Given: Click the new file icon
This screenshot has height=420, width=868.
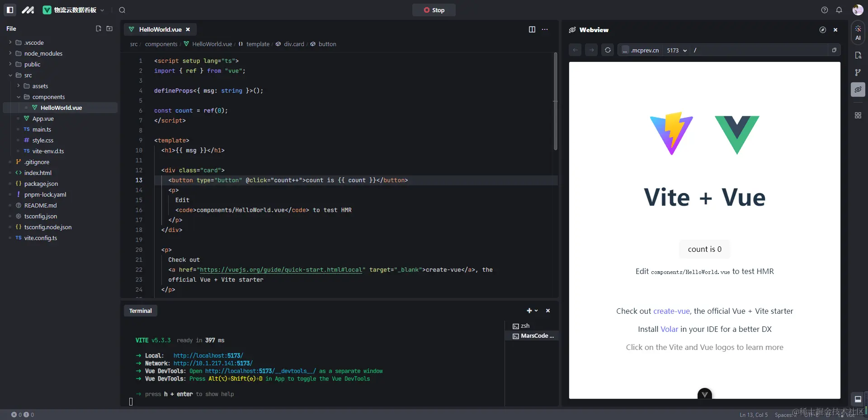Looking at the screenshot, I should 99,28.
